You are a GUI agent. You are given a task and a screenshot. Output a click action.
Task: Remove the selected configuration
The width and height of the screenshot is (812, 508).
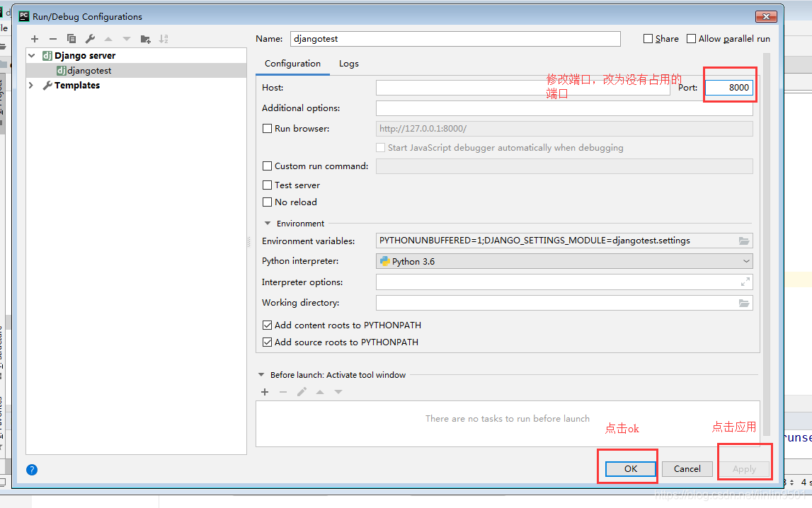52,38
